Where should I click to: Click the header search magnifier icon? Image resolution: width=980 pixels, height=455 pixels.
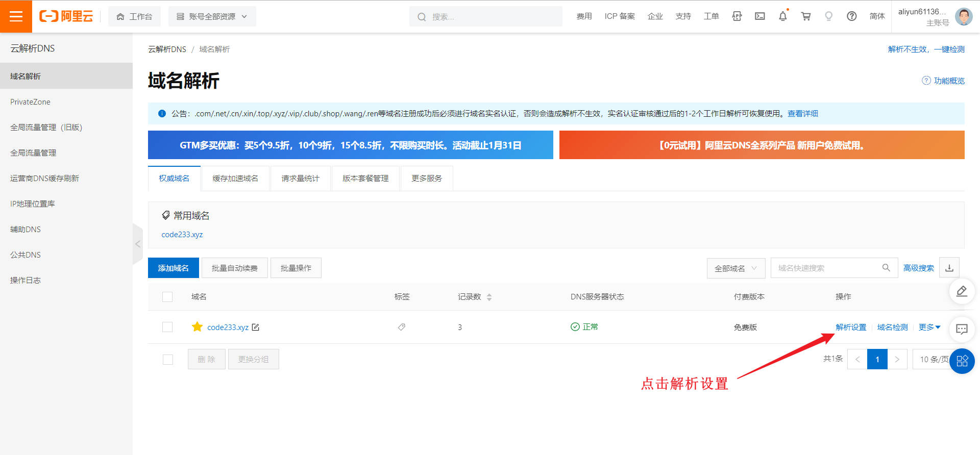(x=422, y=17)
